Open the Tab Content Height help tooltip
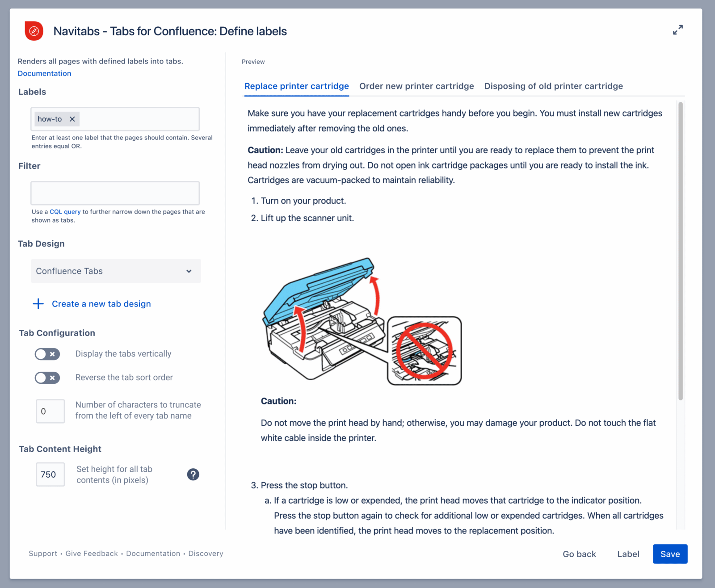 tap(193, 475)
